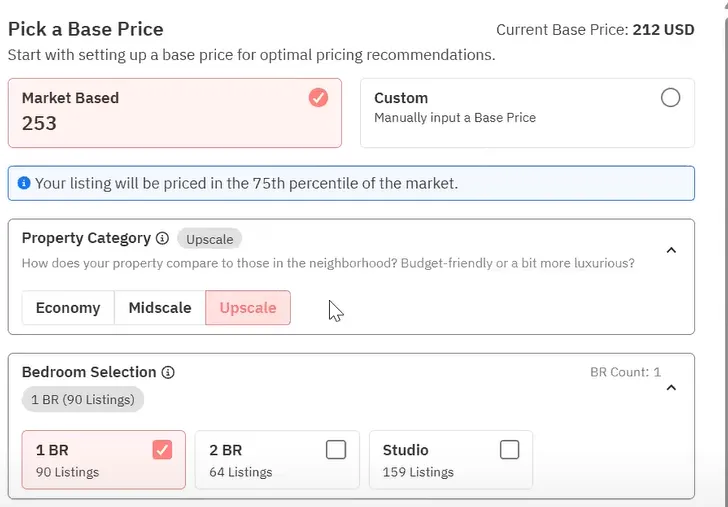Uncheck the 1 BR checkbox

coord(162,450)
